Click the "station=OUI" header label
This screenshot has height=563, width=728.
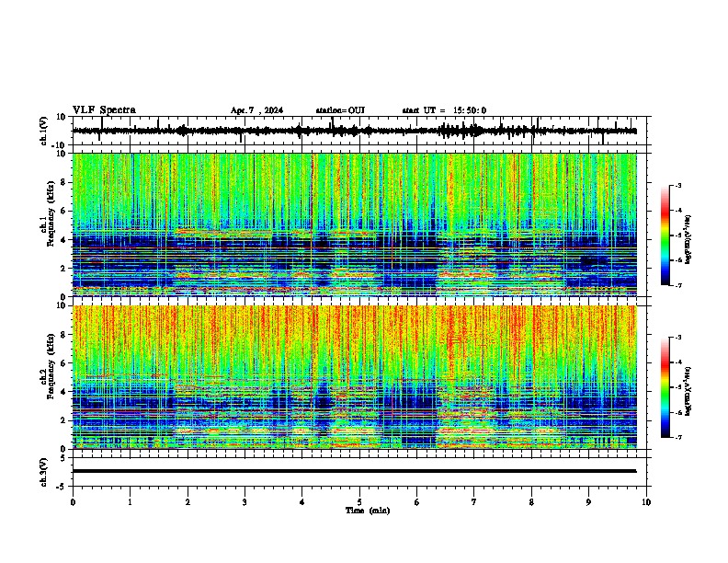340,110
